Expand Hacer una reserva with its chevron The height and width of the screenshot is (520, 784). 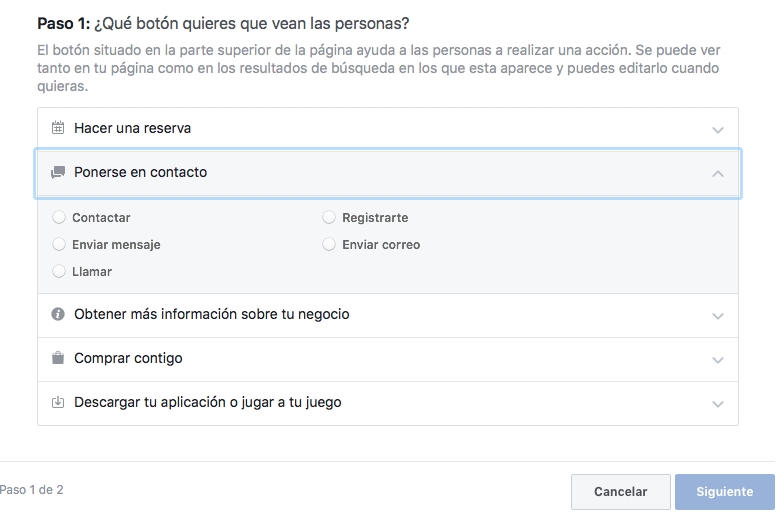click(717, 130)
